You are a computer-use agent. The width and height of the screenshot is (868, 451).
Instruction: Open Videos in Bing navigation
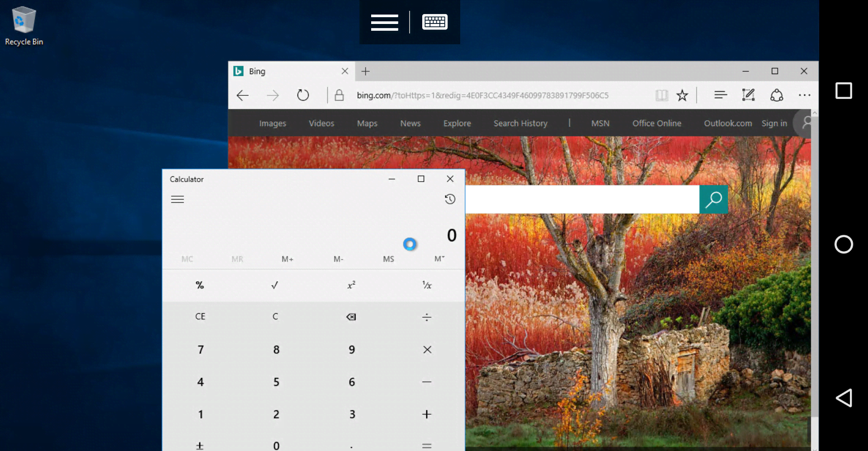321,123
